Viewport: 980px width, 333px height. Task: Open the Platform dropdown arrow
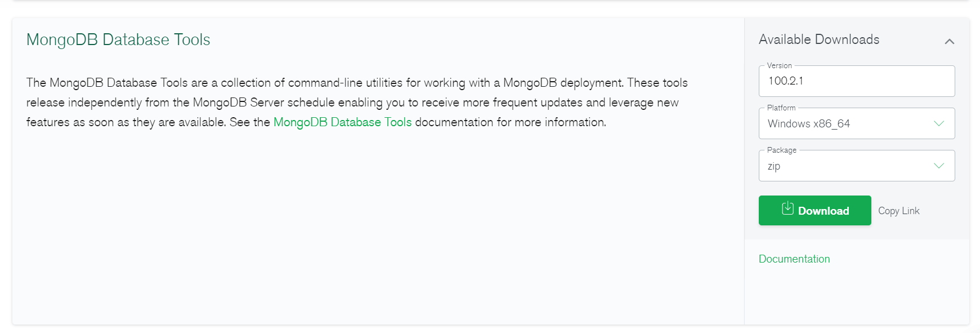938,123
